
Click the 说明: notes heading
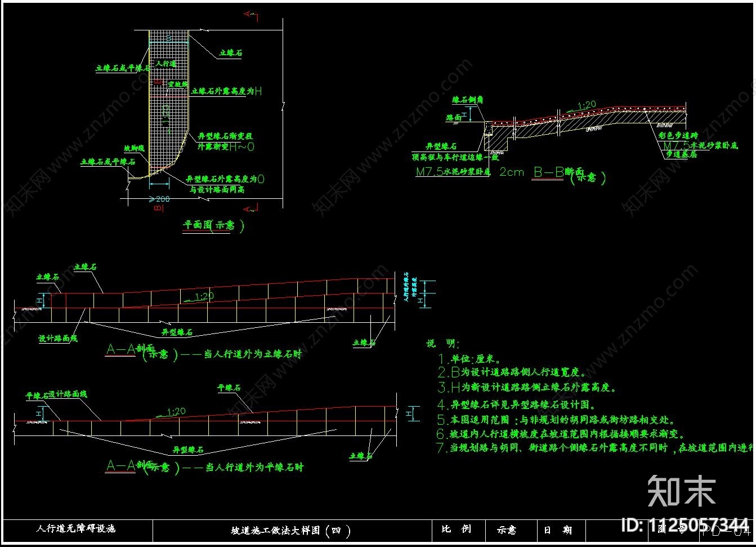click(x=443, y=344)
